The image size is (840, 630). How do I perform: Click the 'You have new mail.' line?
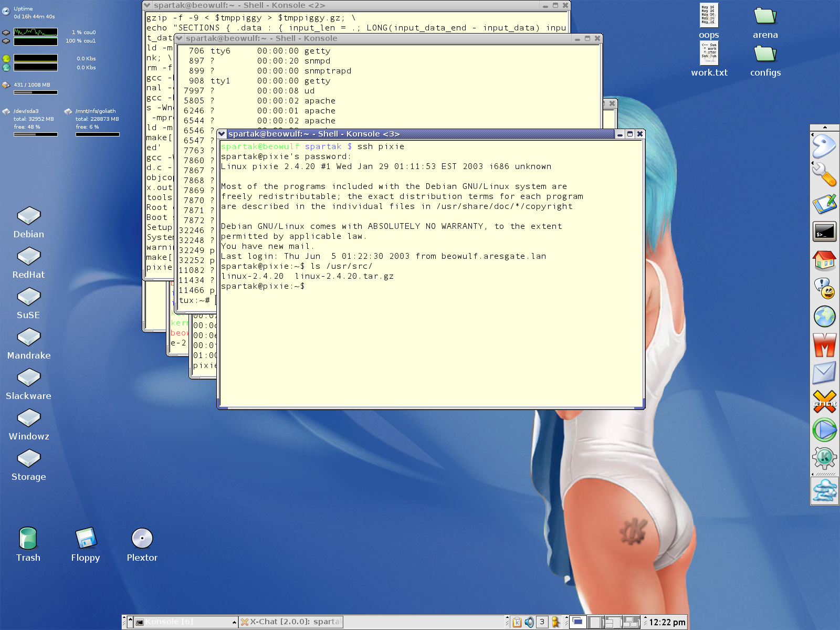[x=267, y=246]
